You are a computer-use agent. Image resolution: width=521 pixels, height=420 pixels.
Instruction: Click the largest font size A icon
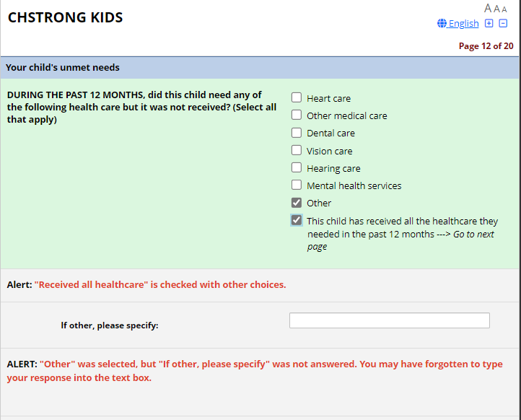pos(488,9)
